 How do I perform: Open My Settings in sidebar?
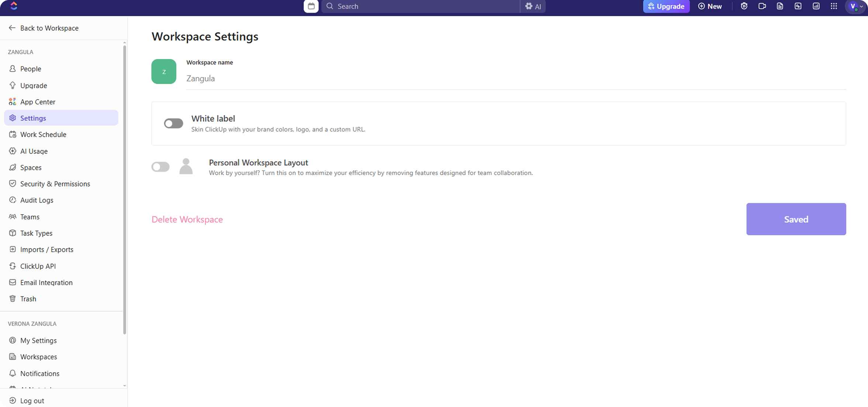tap(61, 340)
